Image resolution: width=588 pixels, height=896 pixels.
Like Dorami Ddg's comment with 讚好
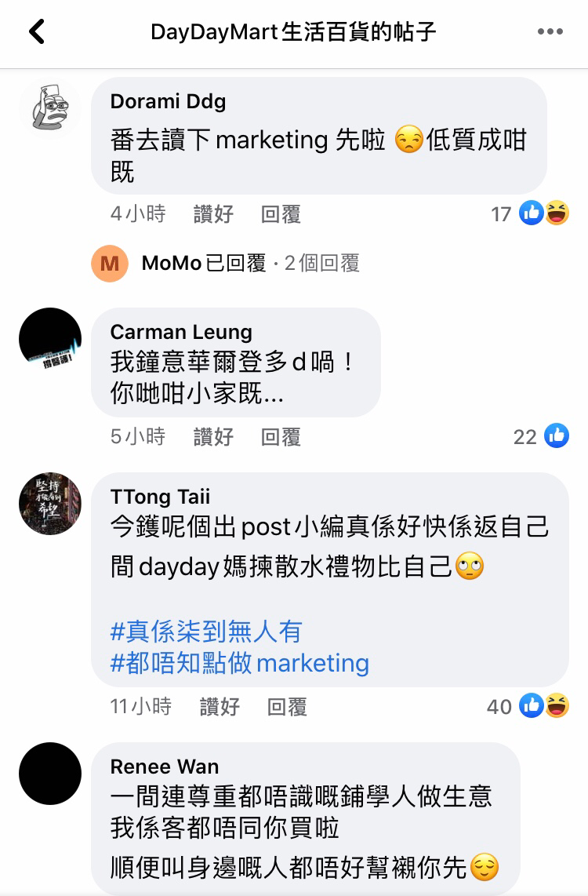click(213, 214)
